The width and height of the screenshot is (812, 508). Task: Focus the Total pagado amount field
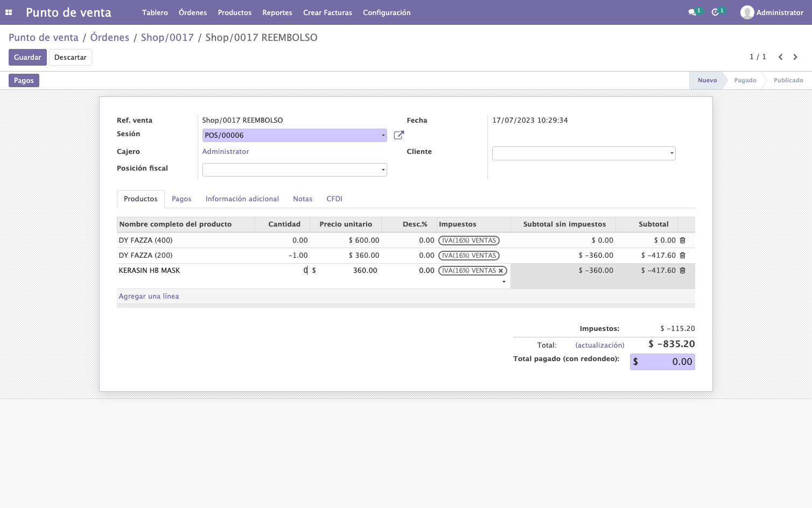(662, 362)
